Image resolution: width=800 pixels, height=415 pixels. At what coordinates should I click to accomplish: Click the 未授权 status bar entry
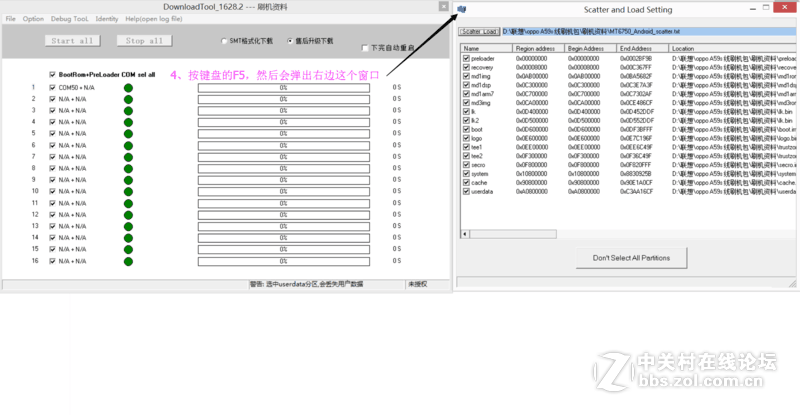[417, 284]
